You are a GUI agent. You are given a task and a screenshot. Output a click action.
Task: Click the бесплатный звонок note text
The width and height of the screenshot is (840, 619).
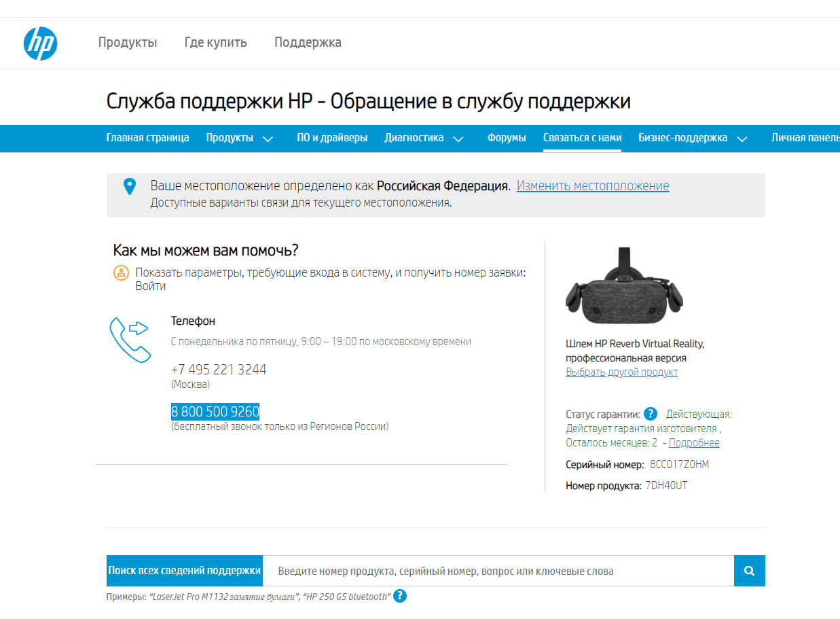click(x=280, y=427)
